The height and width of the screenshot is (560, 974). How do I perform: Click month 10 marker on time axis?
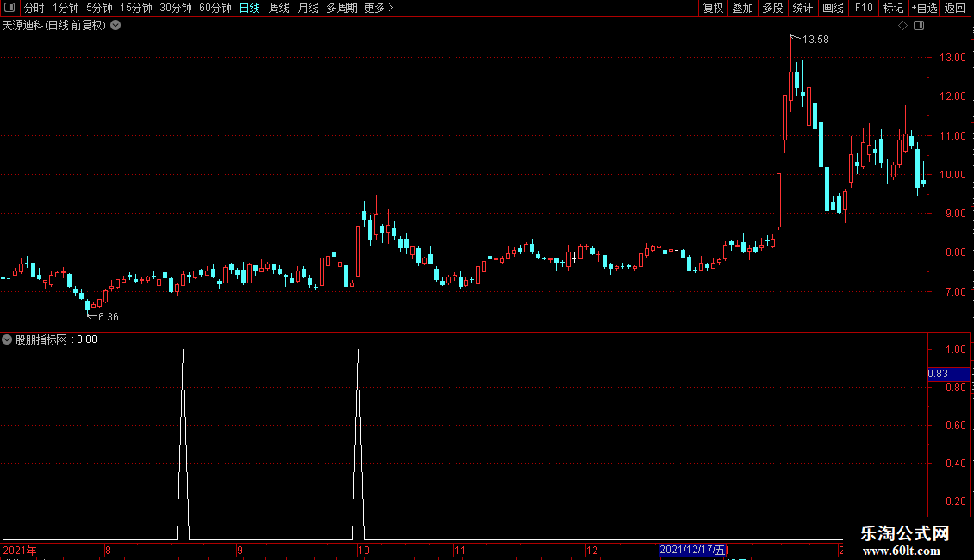[364, 550]
